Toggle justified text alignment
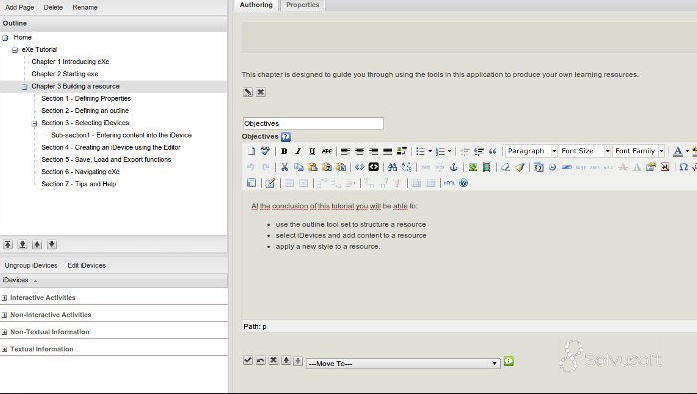The width and height of the screenshot is (697, 394). [x=388, y=151]
